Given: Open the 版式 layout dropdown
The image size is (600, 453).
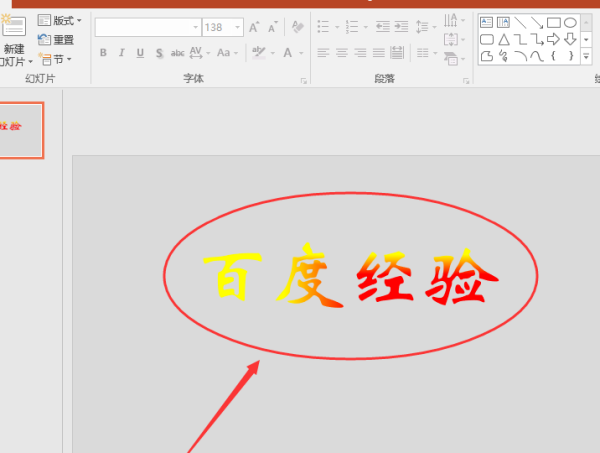Looking at the screenshot, I should tap(61, 20).
